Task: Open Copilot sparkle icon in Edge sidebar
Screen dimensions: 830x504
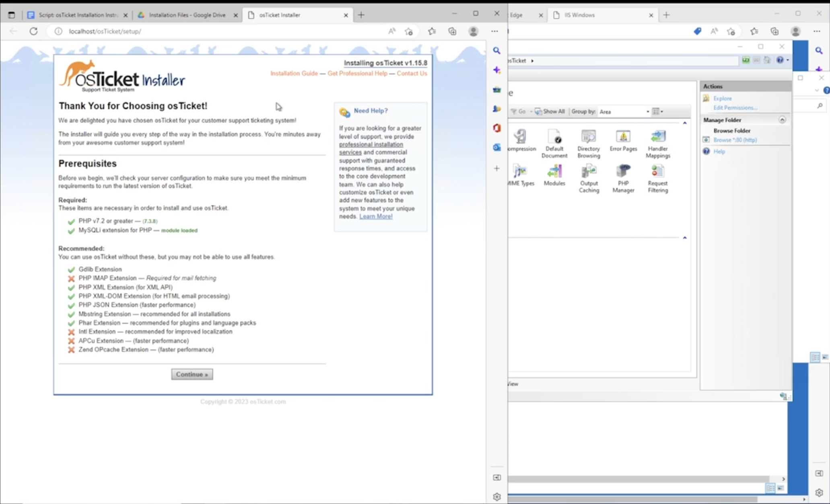Action: click(x=497, y=70)
